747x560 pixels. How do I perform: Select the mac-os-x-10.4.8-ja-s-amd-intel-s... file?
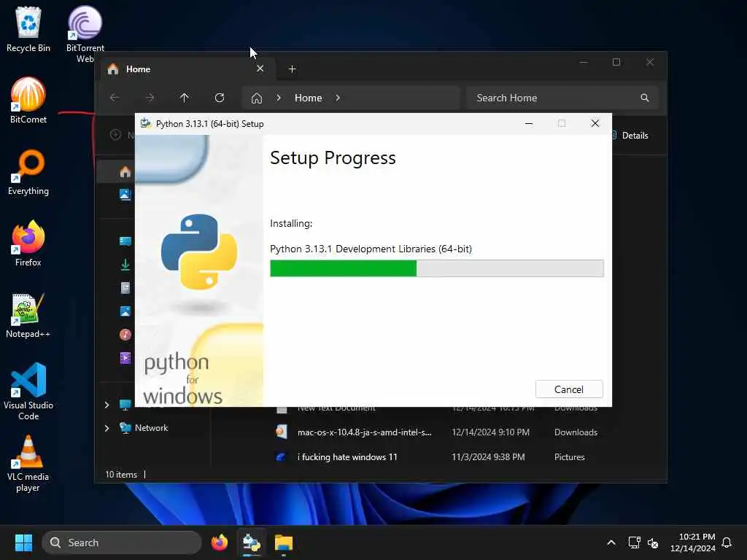tap(365, 432)
